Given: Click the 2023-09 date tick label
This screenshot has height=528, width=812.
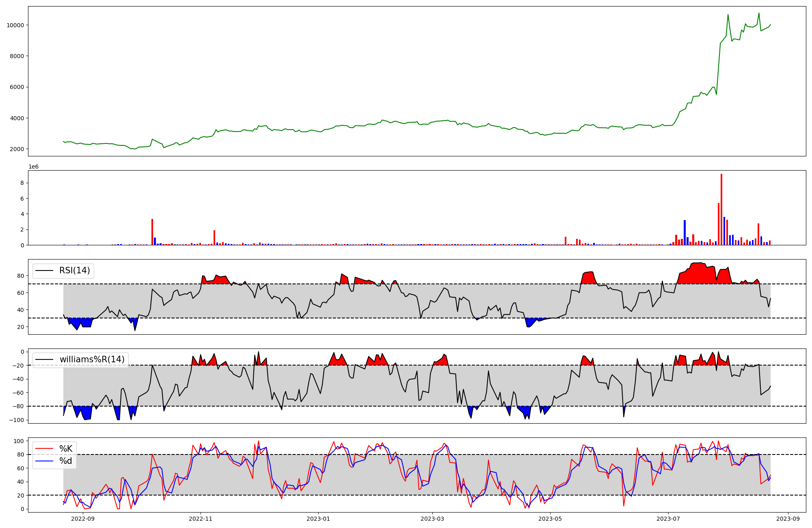Looking at the screenshot, I should [x=788, y=519].
